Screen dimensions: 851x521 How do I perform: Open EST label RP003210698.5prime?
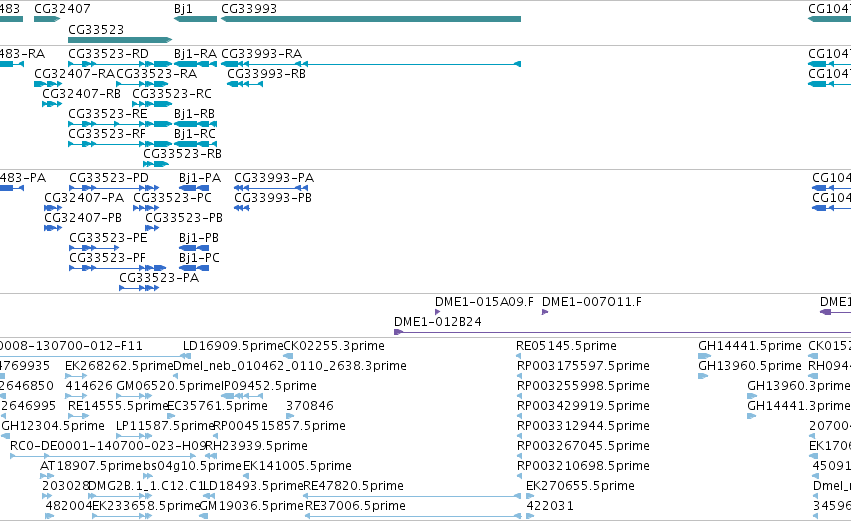(583, 466)
